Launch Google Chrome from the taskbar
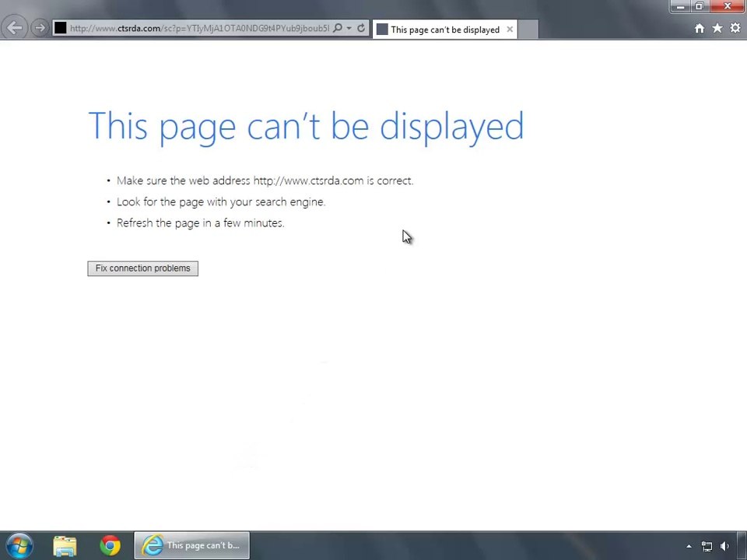 tap(110, 546)
